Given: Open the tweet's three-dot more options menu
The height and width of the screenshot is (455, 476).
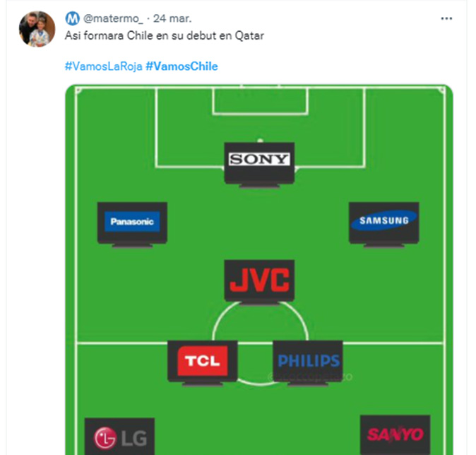Looking at the screenshot, I should (446, 19).
